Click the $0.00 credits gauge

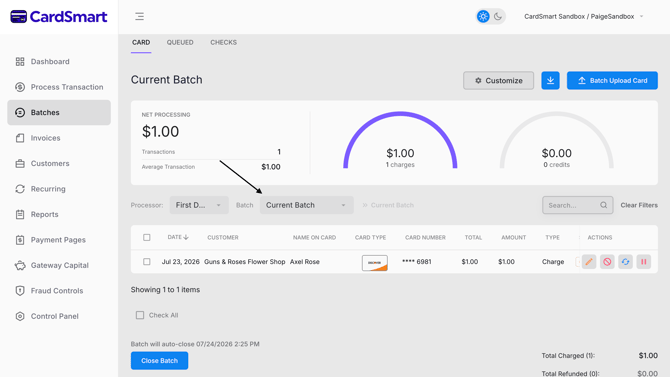click(556, 140)
